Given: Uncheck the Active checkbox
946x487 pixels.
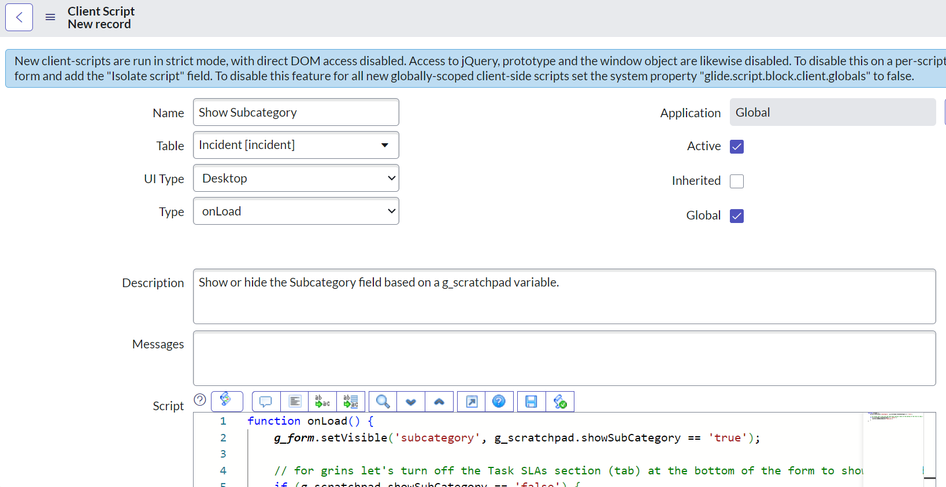Looking at the screenshot, I should tap(737, 147).
